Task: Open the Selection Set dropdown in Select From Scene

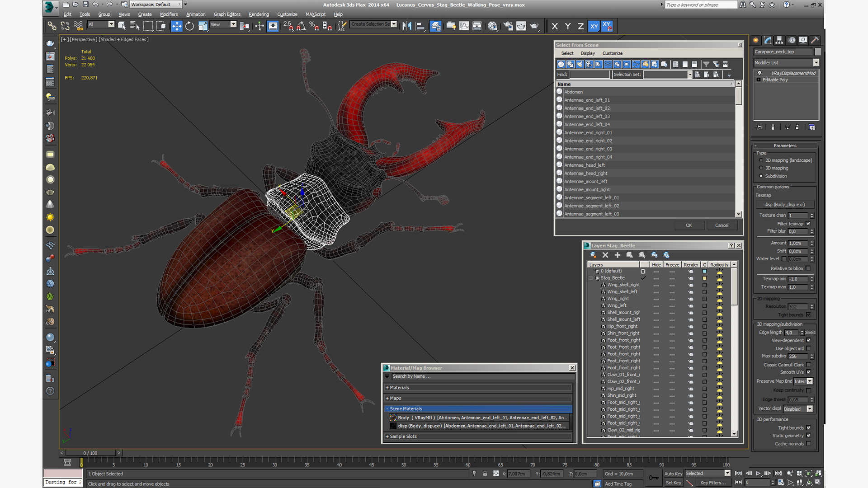Action: tap(690, 75)
